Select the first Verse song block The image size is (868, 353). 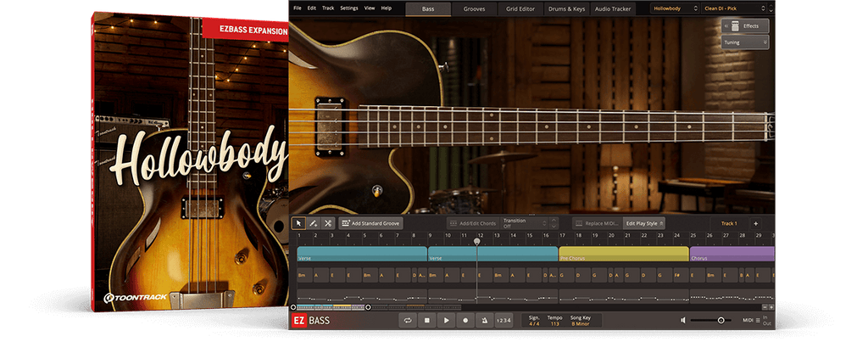361,254
